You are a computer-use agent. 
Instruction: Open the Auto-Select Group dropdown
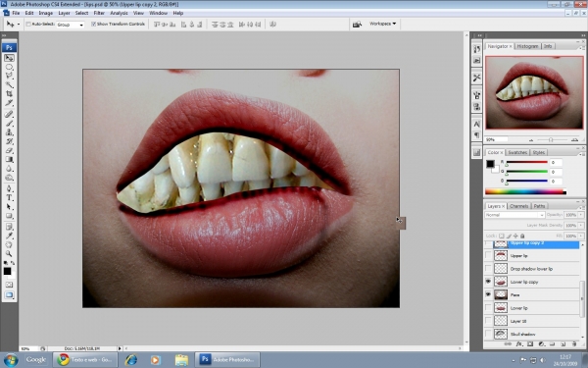(71, 25)
